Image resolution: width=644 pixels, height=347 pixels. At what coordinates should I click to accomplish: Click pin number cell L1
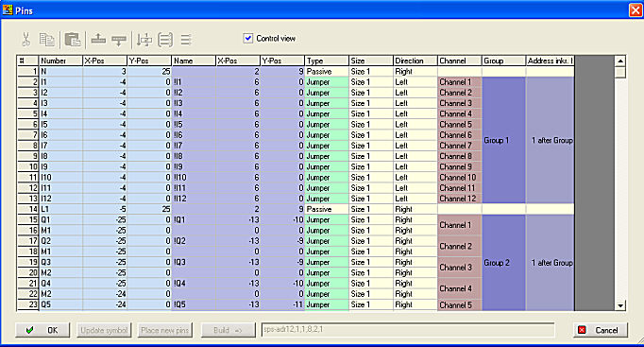tap(60, 209)
